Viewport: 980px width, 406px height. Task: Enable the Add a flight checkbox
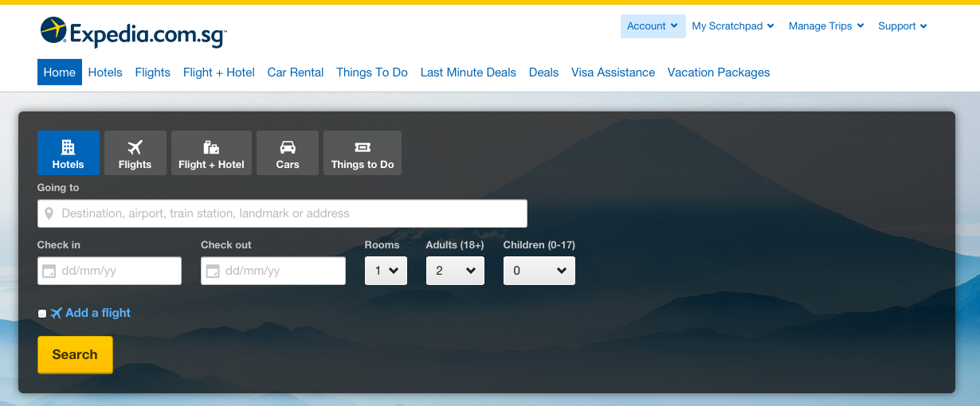42,314
